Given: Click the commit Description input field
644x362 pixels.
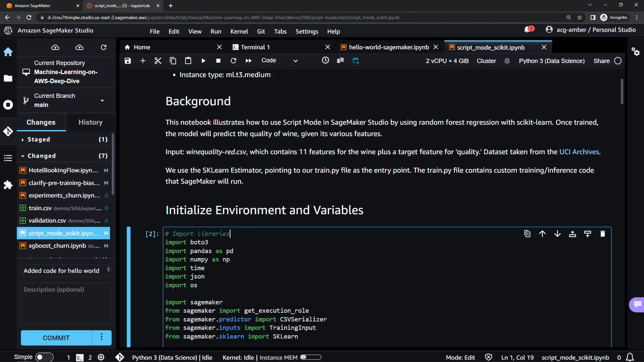Looking at the screenshot, I should 66,303.
